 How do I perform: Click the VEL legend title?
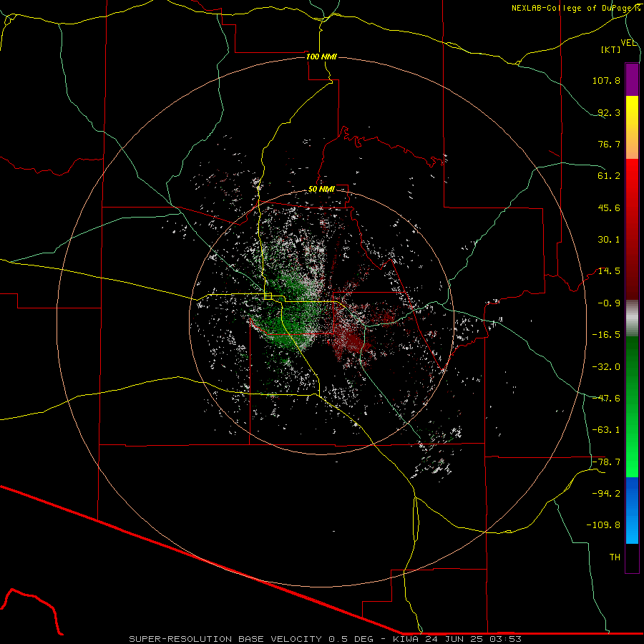click(628, 43)
